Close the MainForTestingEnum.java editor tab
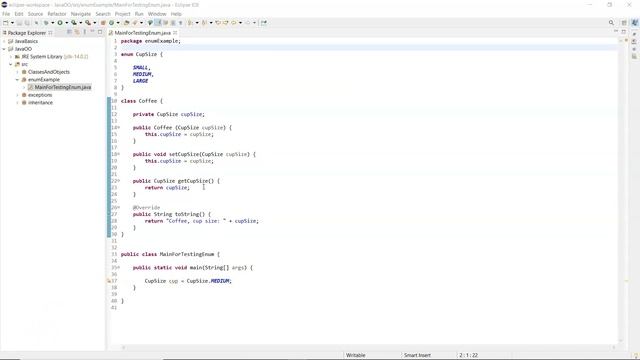 [175, 33]
